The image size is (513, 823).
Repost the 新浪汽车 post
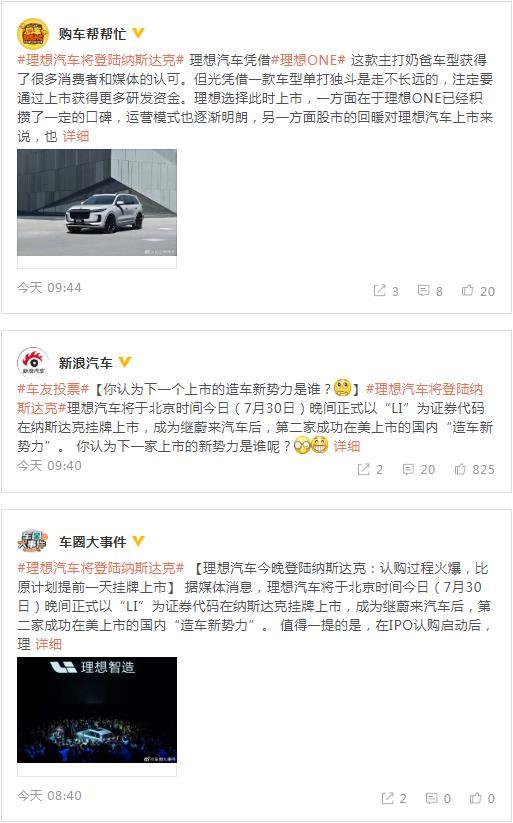(370, 469)
